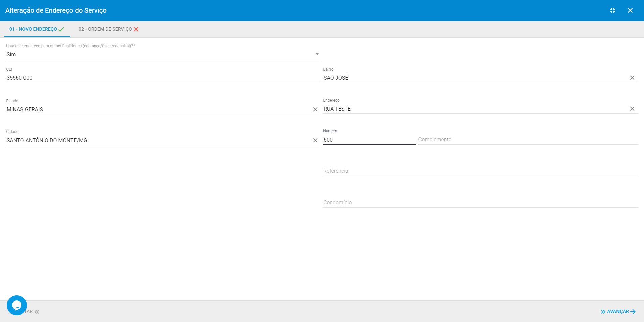Clear the Cidade field value

click(x=315, y=140)
